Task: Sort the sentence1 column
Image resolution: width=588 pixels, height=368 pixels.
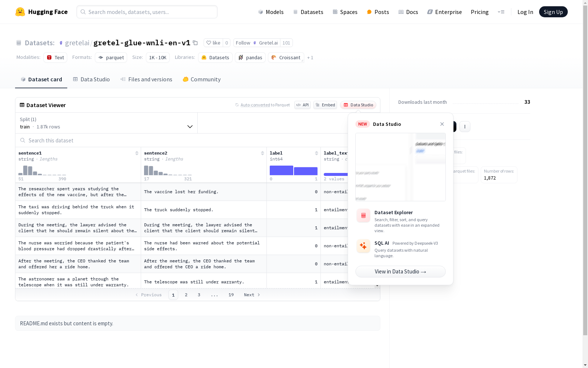Action: coord(137,153)
